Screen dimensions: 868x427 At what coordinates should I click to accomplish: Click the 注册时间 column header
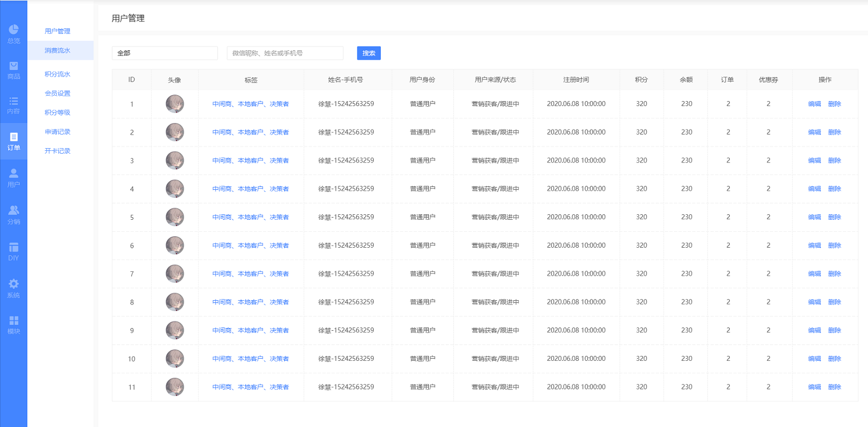click(x=576, y=80)
